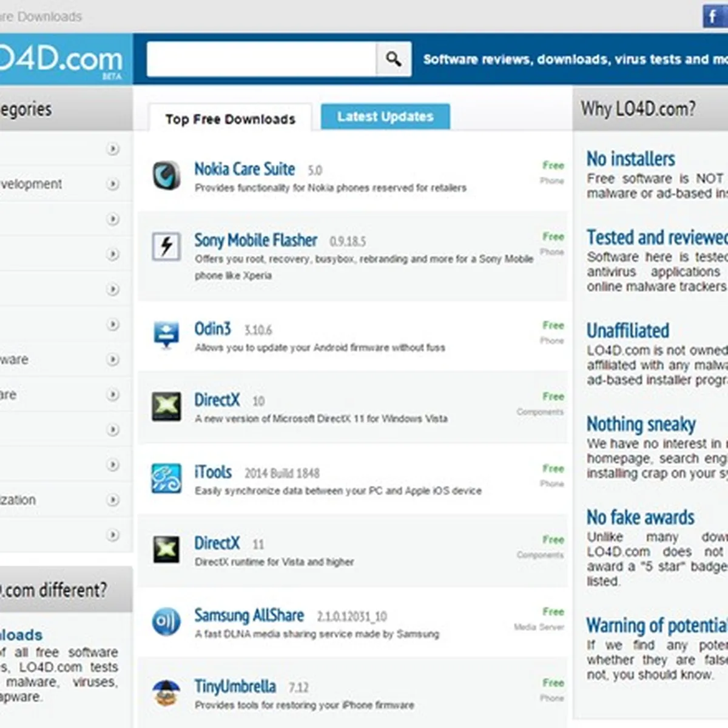This screenshot has width=728, height=728.
Task: Click 'Components' category beside DirectX 10
Action: pos(540,412)
